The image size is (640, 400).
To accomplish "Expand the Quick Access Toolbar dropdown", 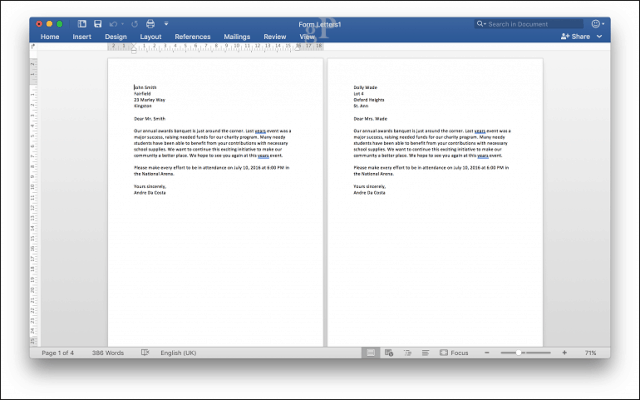I will (x=166, y=24).
